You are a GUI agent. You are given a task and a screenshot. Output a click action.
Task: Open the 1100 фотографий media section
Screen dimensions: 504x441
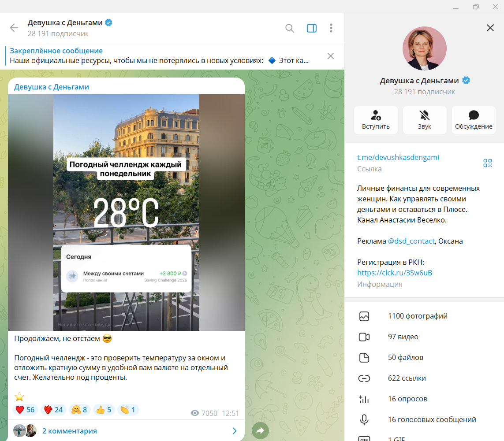(x=424, y=316)
